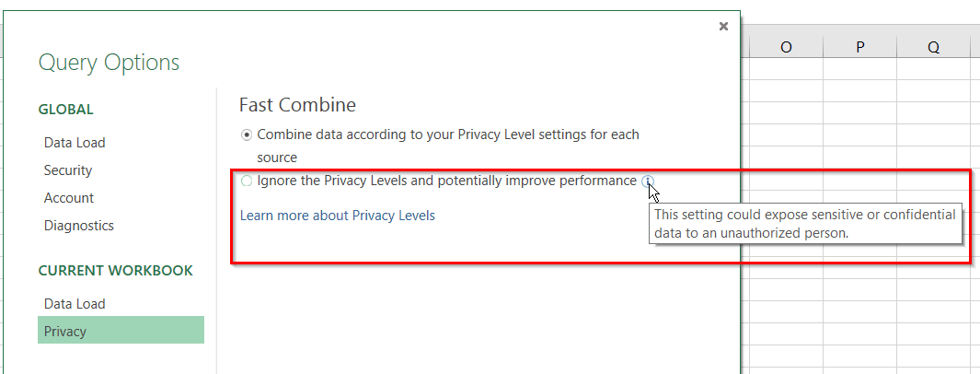This screenshot has height=374, width=980.
Task: Select column O header
Action: tap(786, 48)
